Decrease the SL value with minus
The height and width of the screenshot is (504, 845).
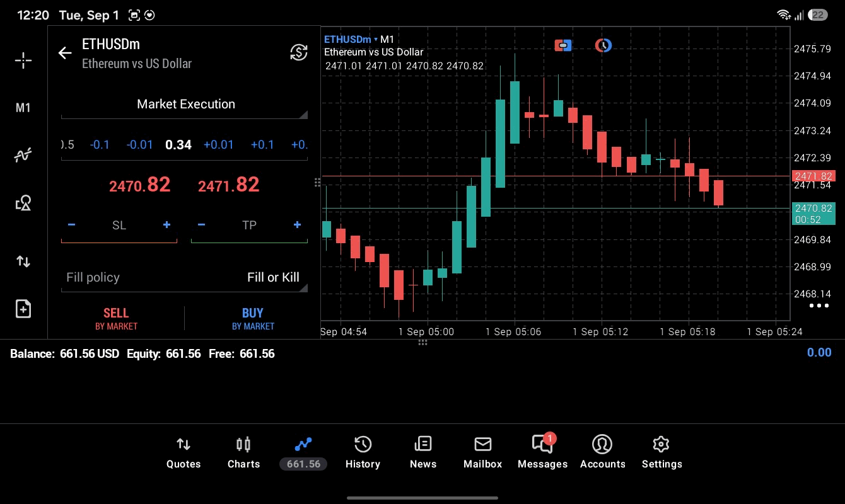71,225
